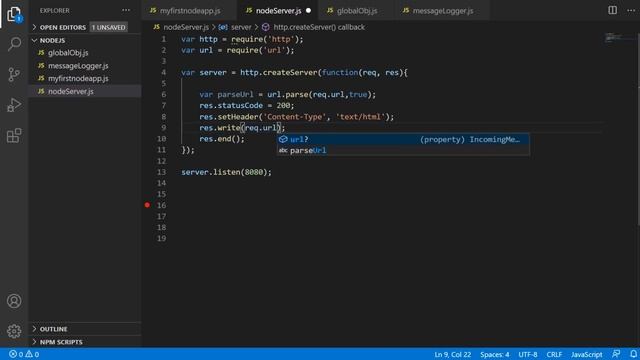Click the EXPLORER panel title
This screenshot has width=640, height=360.
pos(55,10)
